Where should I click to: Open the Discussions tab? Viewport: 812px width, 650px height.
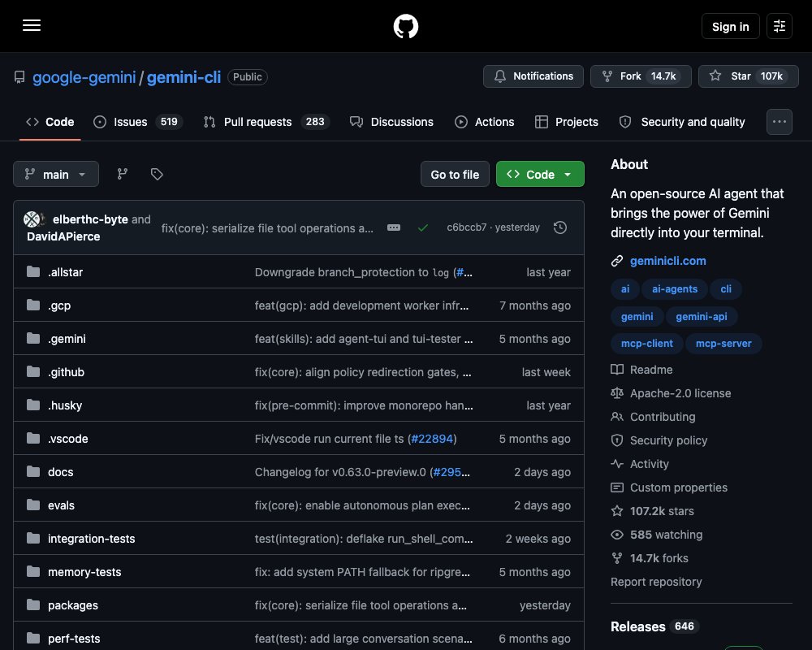391,122
